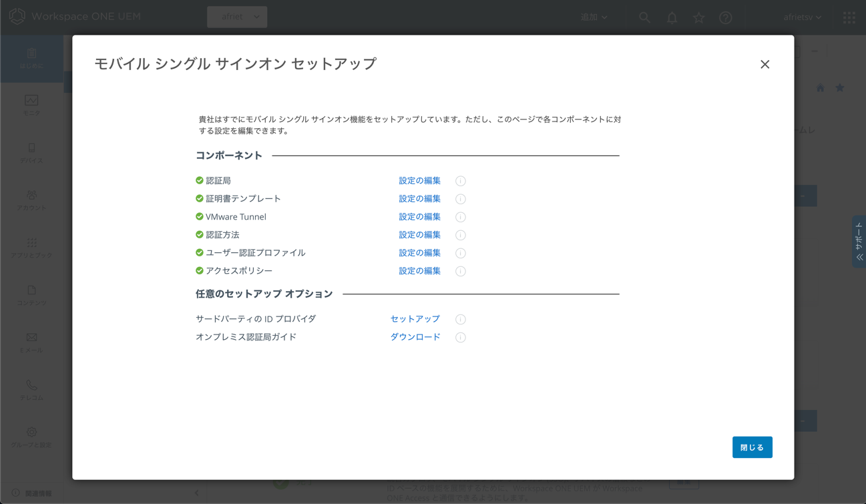
Task: Edit settings for VMware Tunnel
Action: (x=419, y=217)
